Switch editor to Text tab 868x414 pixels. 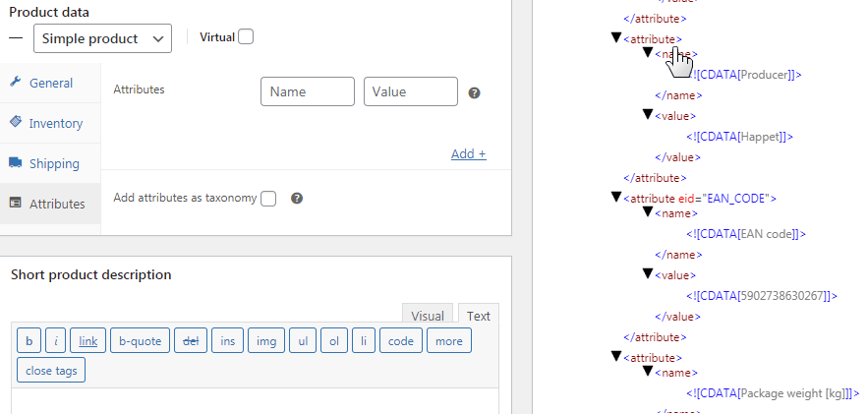coord(479,316)
